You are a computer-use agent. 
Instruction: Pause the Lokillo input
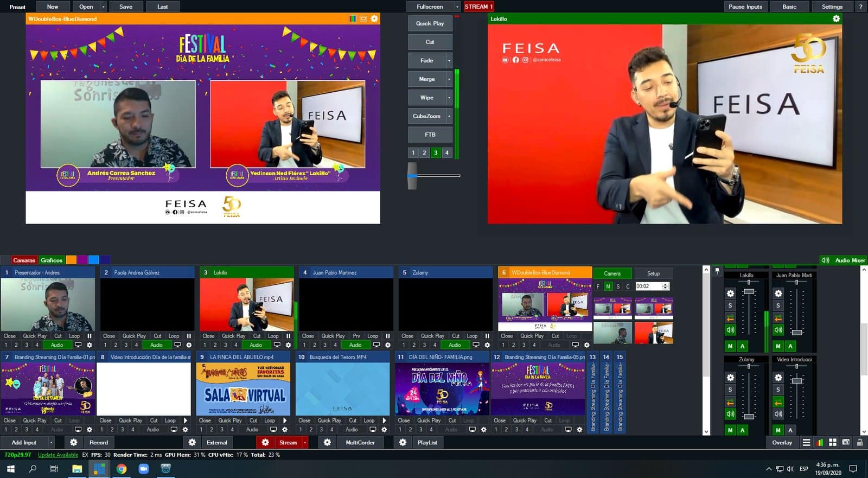(288, 336)
